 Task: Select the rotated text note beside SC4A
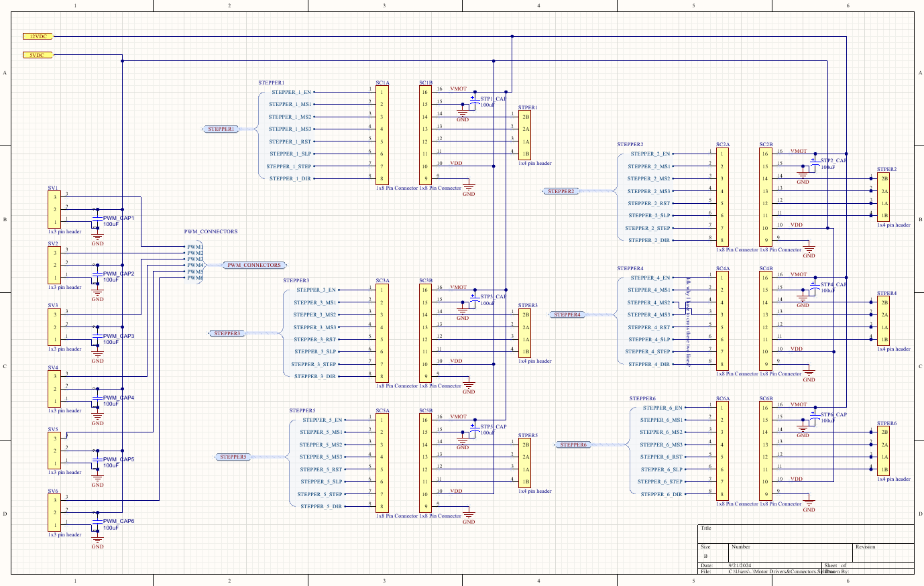(x=688, y=321)
